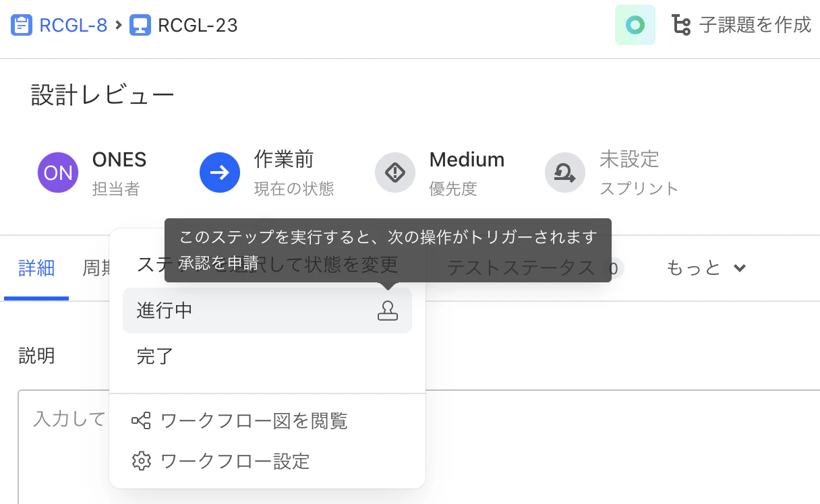Change the assignee ONES

coord(119,160)
